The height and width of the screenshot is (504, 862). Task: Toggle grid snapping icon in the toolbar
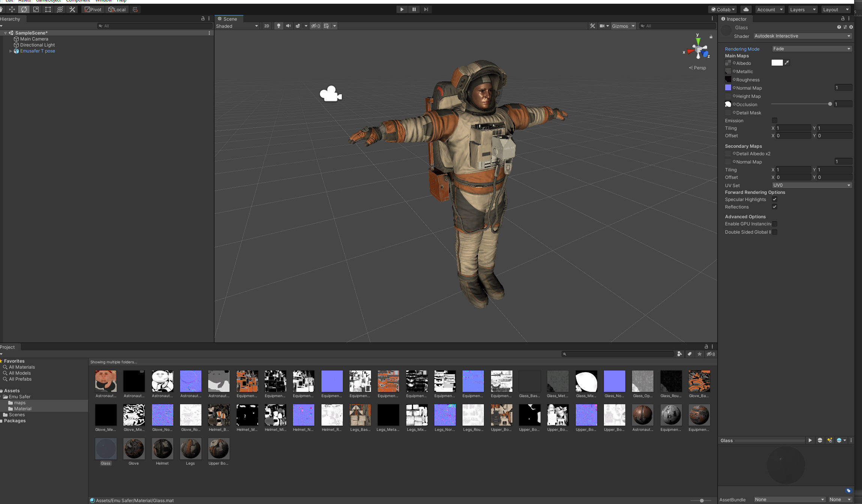coord(135,9)
